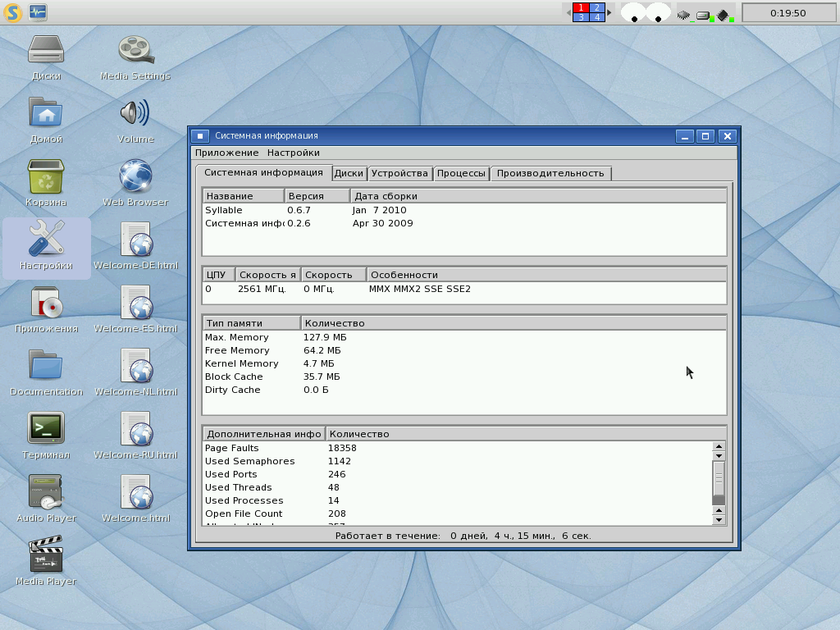This screenshot has height=630, width=840.
Task: Open the Приложение menu
Action: pos(226,153)
